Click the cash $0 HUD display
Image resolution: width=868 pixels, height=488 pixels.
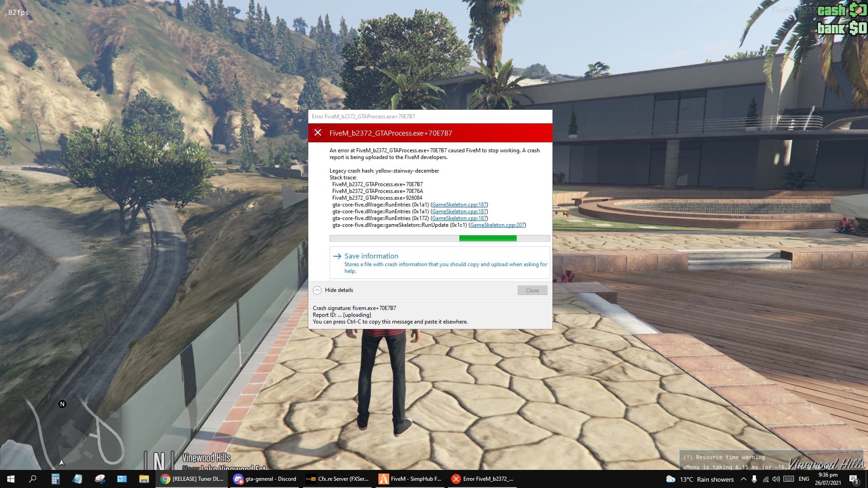(x=841, y=10)
